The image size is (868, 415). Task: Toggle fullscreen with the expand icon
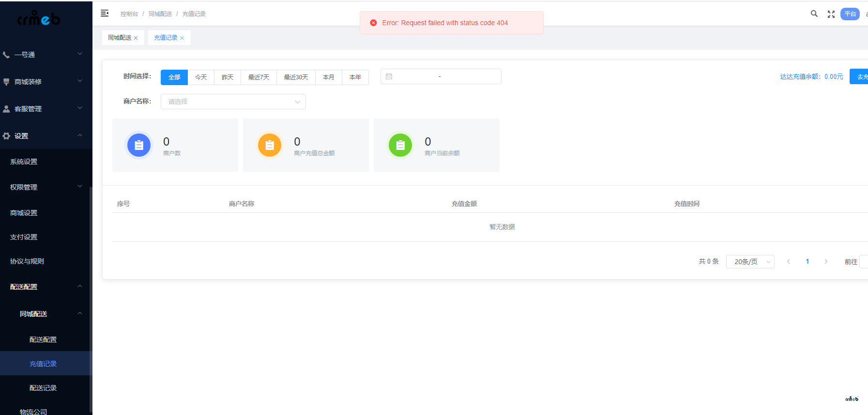[831, 14]
